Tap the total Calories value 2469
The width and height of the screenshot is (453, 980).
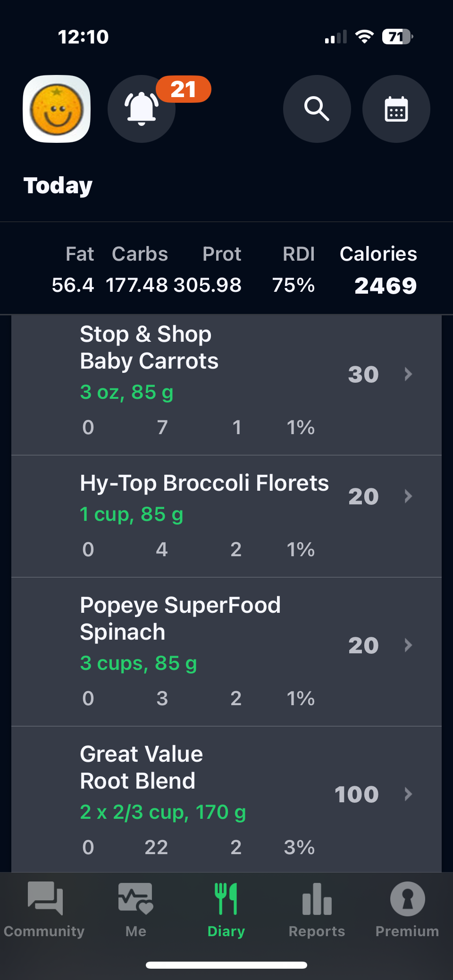386,286
